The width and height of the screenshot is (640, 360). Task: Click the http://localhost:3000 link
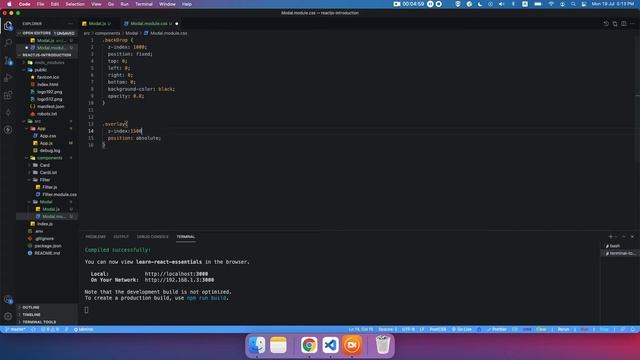pos(176,274)
